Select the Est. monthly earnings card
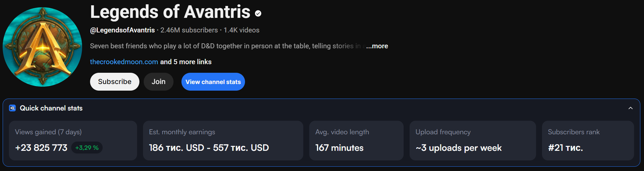This screenshot has height=171, width=644. (223, 141)
